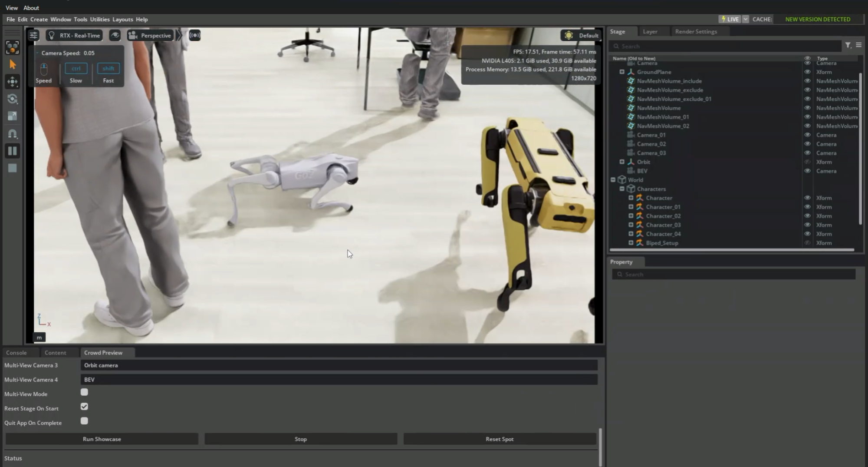Click the Stop button in Crowd Preview
868x467 pixels.
tap(301, 439)
